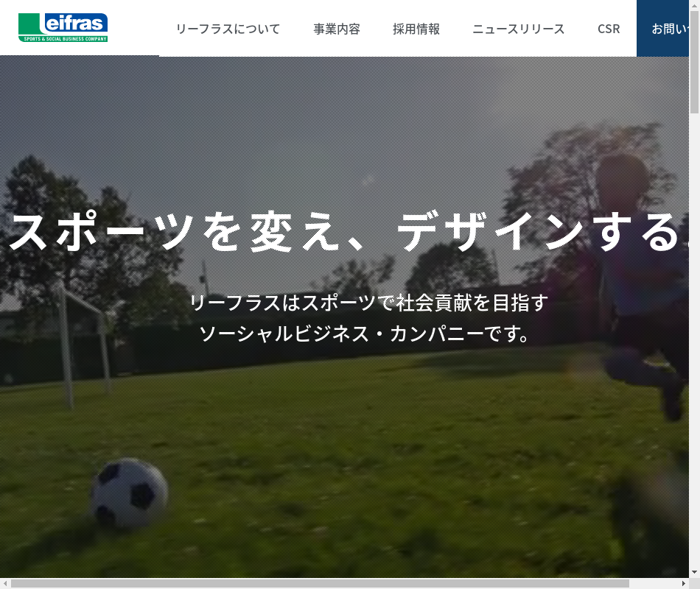Click the vertical scrollbar thumb
700x589 pixels.
point(694,62)
